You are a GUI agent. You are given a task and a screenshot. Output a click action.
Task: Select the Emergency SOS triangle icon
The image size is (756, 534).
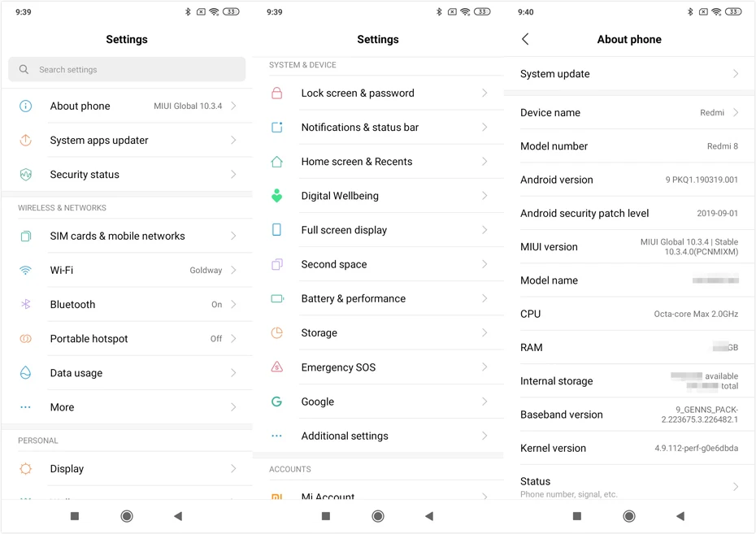tap(276, 367)
